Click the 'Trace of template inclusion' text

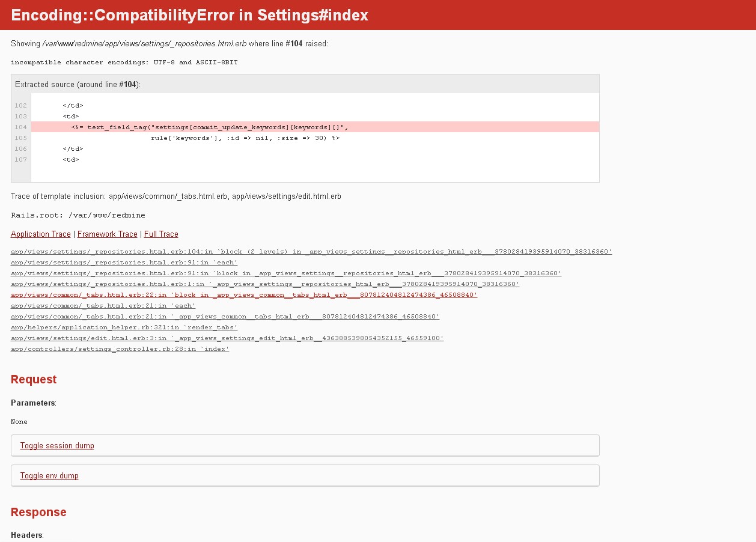click(176, 196)
